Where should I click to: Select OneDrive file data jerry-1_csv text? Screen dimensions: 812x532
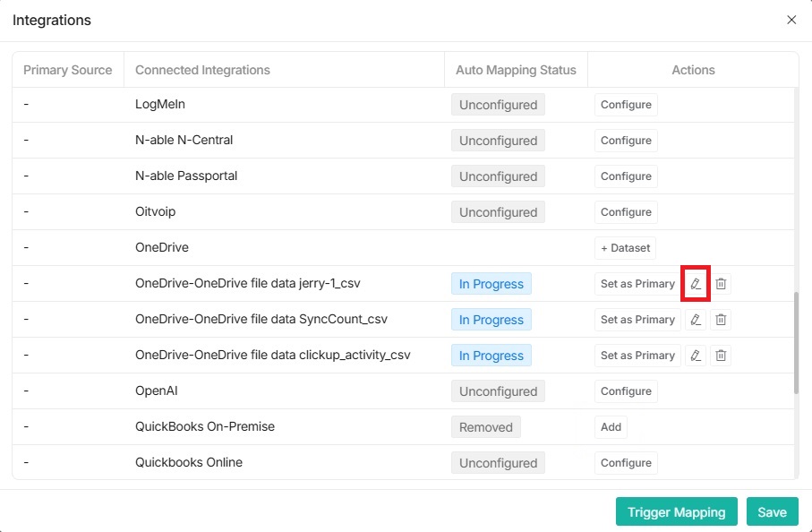pos(247,283)
